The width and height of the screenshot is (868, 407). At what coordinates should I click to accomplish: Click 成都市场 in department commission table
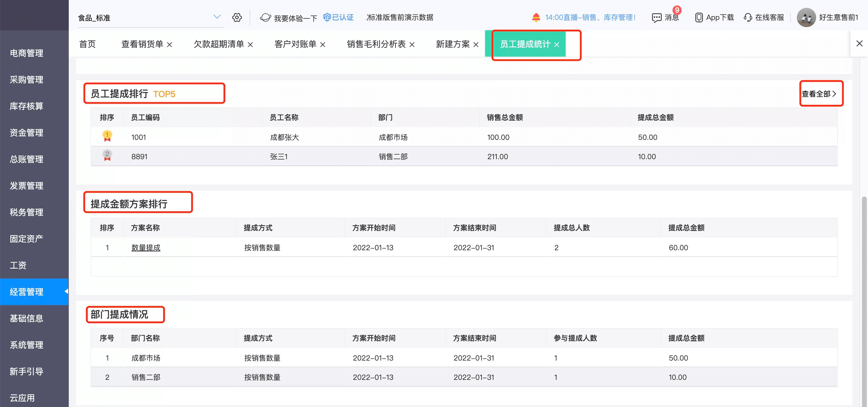[146, 358]
